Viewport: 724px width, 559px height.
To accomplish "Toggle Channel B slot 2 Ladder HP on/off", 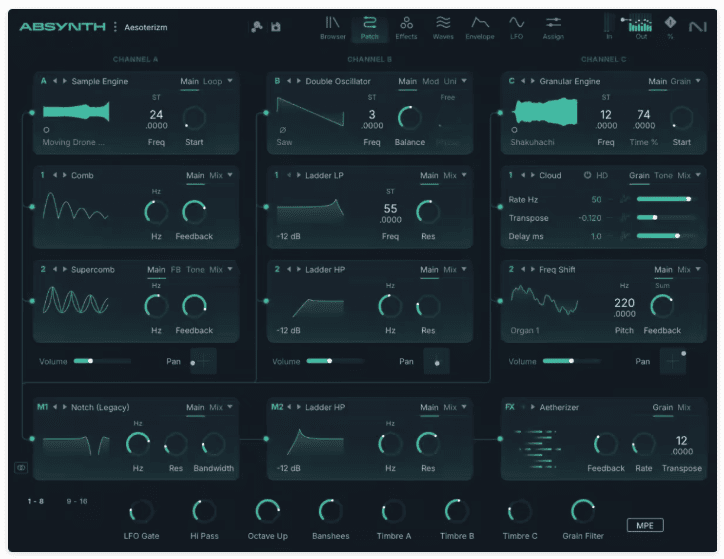I will (277, 269).
